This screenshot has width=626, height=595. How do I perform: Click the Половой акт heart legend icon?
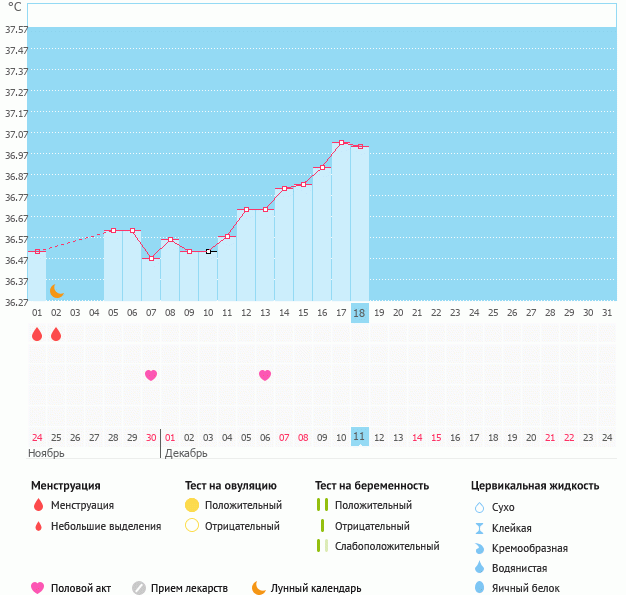38,588
